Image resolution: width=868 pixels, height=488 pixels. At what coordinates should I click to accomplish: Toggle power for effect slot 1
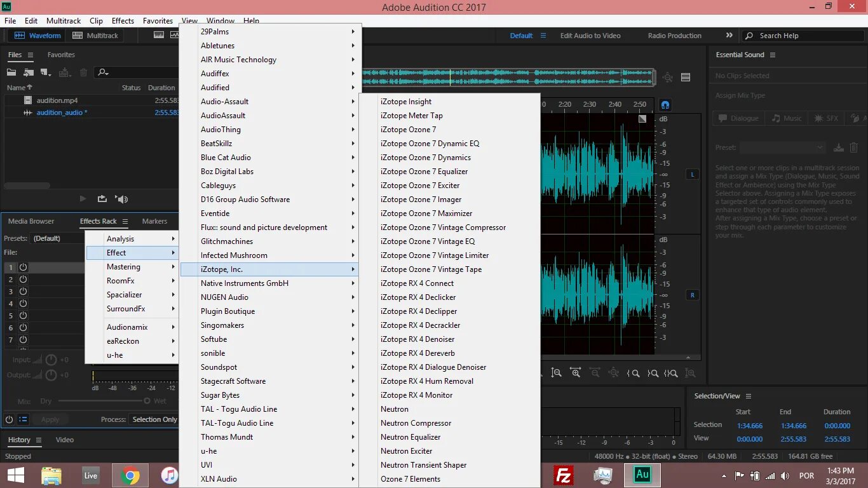(23, 268)
